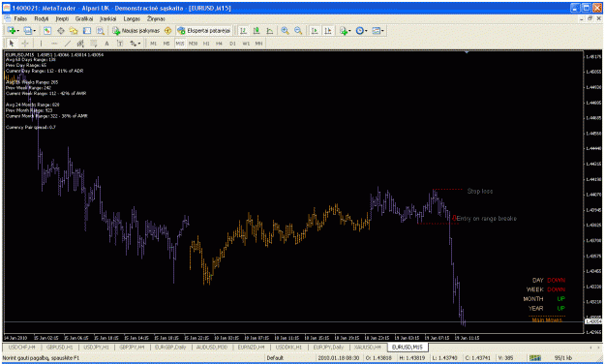Click the Profiles toolbar icon

click(27, 30)
